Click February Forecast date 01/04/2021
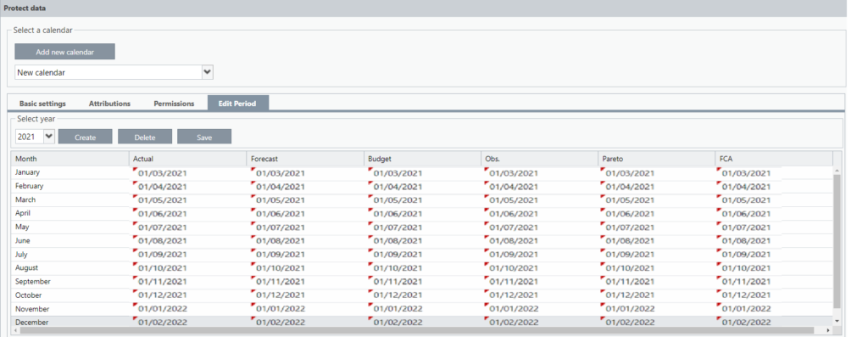The height and width of the screenshot is (337, 868). click(x=280, y=187)
